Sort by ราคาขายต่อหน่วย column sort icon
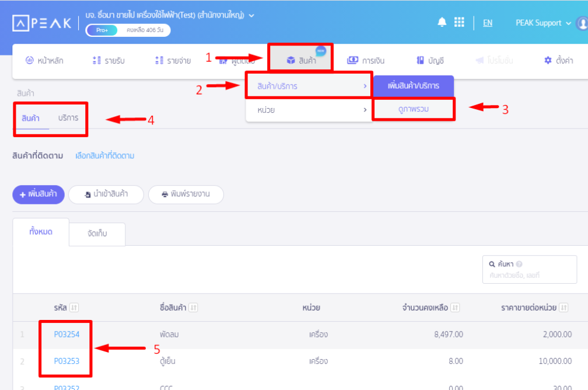This screenshot has width=588, height=390. pyautogui.click(x=563, y=308)
